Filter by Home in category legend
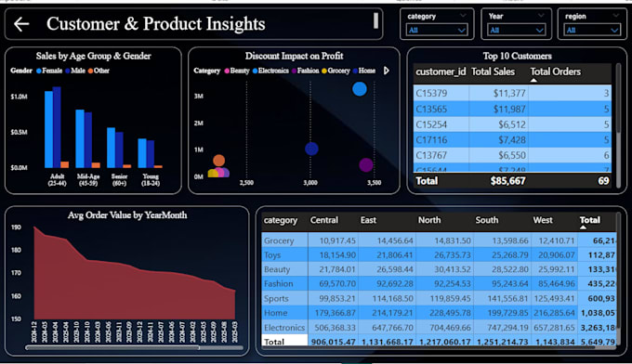The image size is (632, 364). (x=364, y=71)
